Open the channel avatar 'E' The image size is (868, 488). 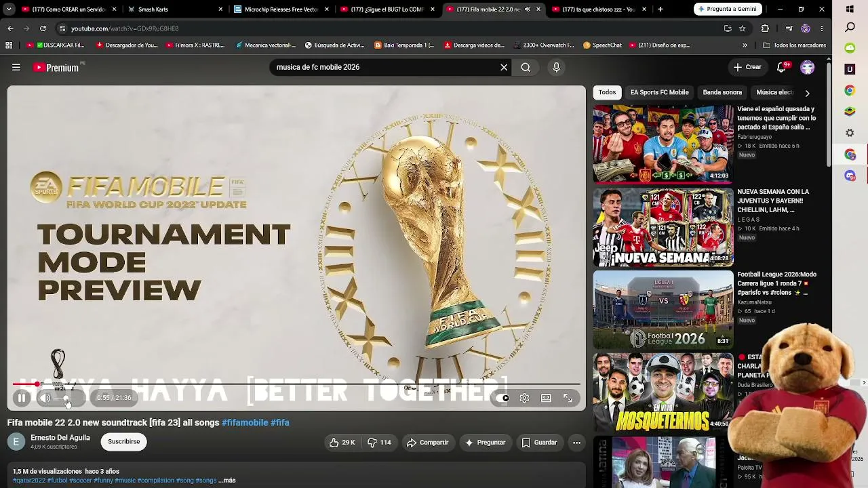point(16,442)
